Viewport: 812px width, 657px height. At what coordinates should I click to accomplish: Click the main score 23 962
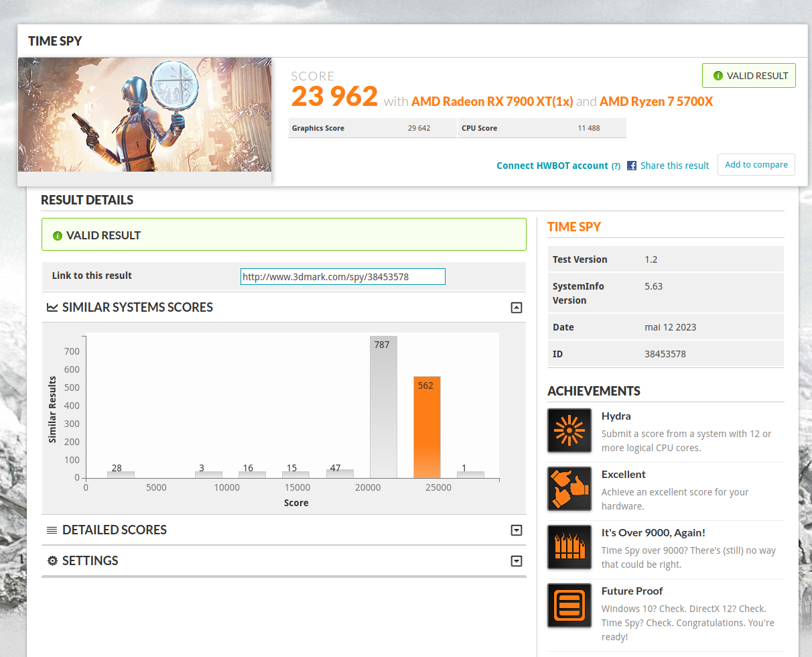pyautogui.click(x=334, y=97)
